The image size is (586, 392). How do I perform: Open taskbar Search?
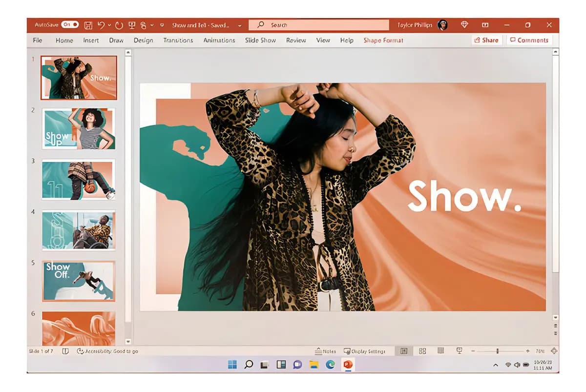[249, 364]
